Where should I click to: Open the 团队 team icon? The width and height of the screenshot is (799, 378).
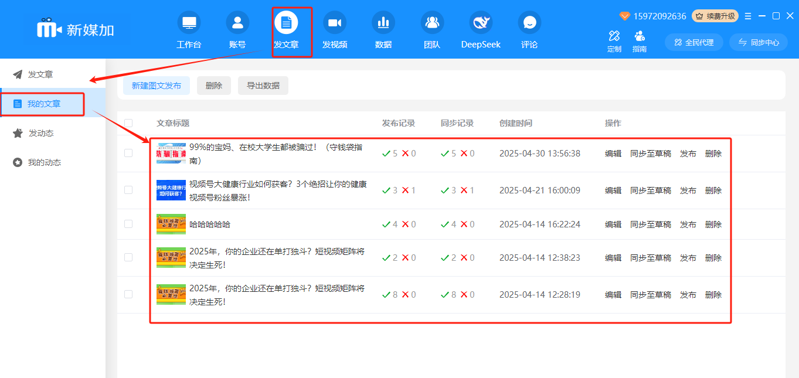tap(432, 23)
